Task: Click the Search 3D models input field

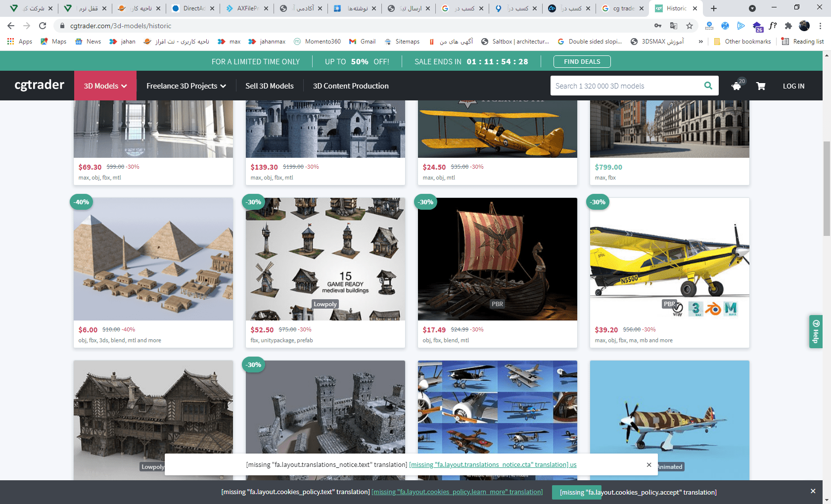Action: tap(625, 86)
